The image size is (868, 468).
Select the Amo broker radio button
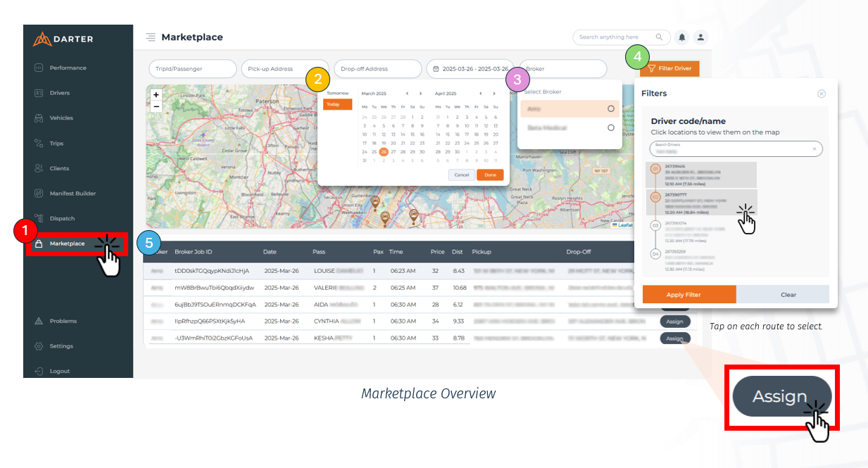coord(610,109)
